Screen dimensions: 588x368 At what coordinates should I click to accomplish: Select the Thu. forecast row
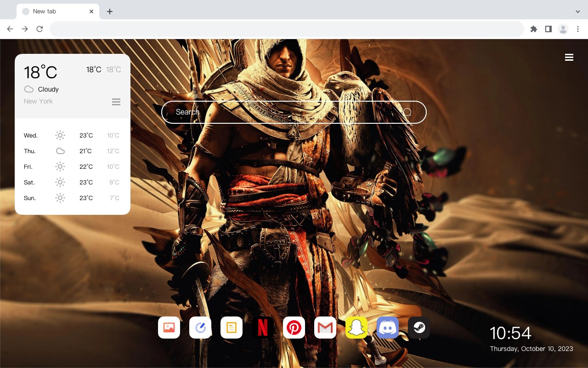click(x=72, y=151)
